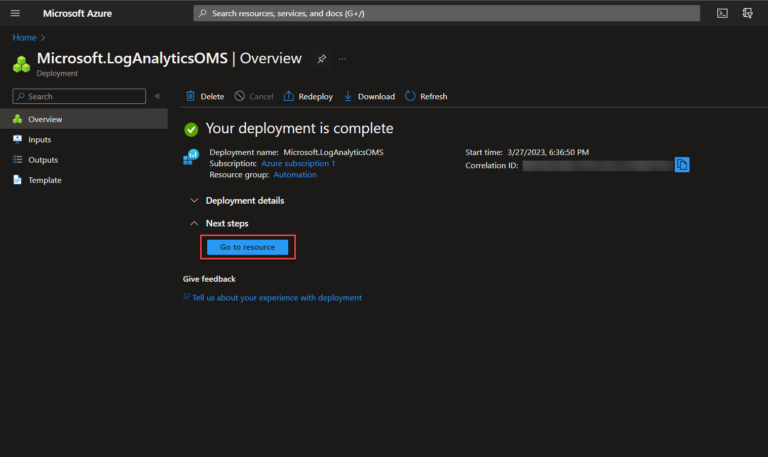Open the Automation resource group link
The width and height of the screenshot is (768, 457).
click(295, 174)
